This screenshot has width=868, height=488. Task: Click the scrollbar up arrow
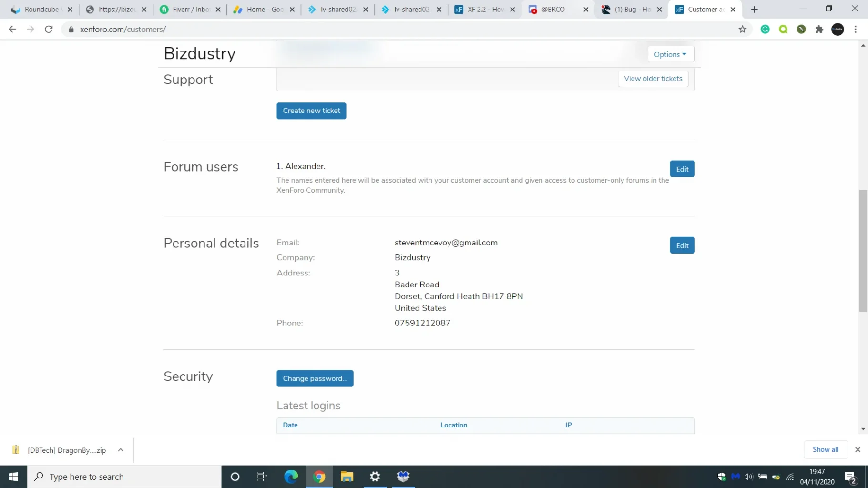coord(863,46)
